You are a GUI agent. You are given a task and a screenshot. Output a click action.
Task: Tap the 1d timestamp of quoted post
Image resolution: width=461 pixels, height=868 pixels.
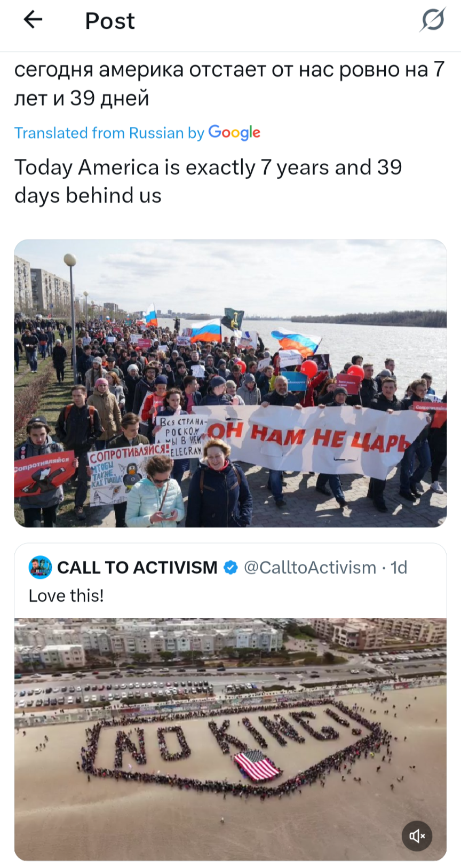click(399, 568)
